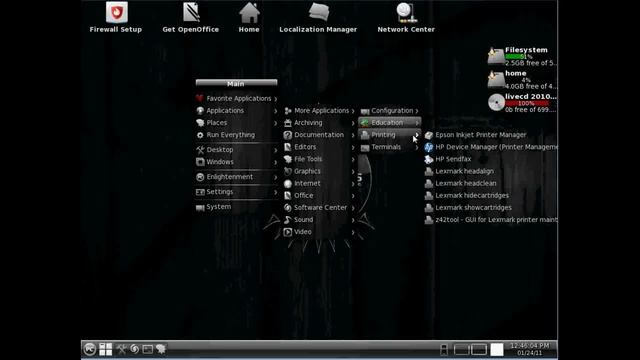Viewport: 640px width, 360px height.
Task: Click the Lexmark headclean printer icon
Action: pos(429,184)
